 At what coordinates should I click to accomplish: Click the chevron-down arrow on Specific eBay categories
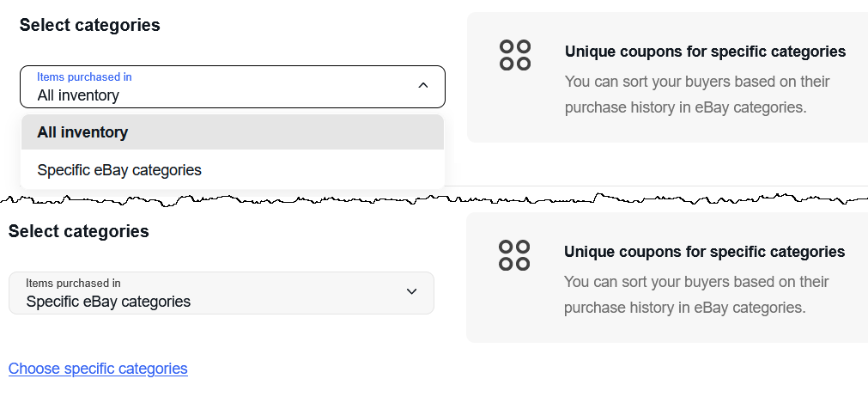pos(411,291)
